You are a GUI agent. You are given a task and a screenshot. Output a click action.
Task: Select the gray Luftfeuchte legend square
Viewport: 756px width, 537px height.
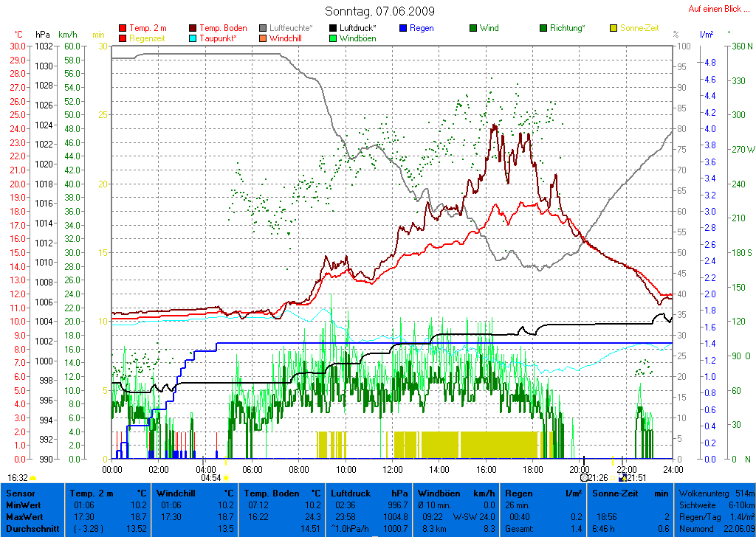[x=264, y=28]
